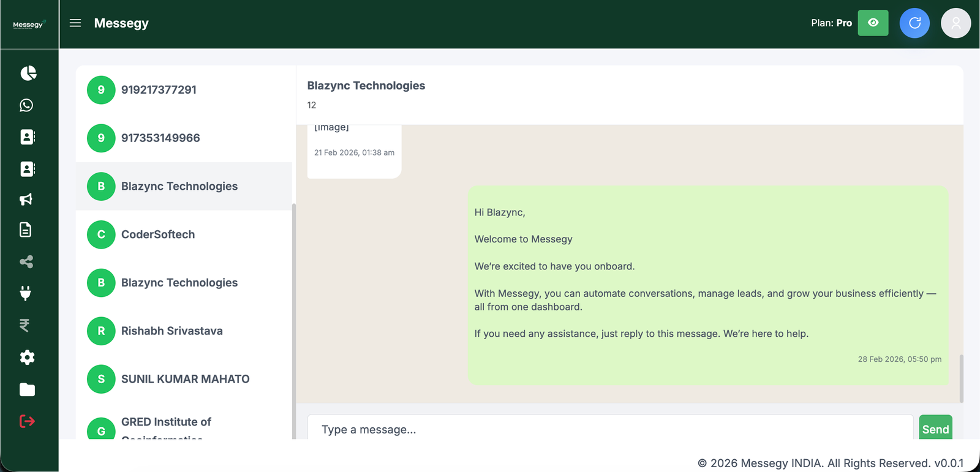Viewport: 980px width, 472px height.
Task: Open the settings gear icon
Action: point(27,358)
